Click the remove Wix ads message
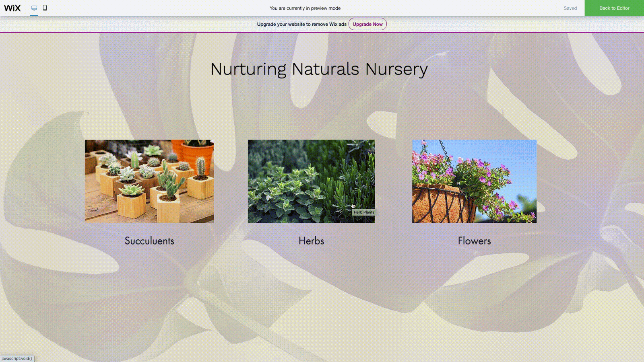Screen dimensions: 644x362 [x=302, y=24]
